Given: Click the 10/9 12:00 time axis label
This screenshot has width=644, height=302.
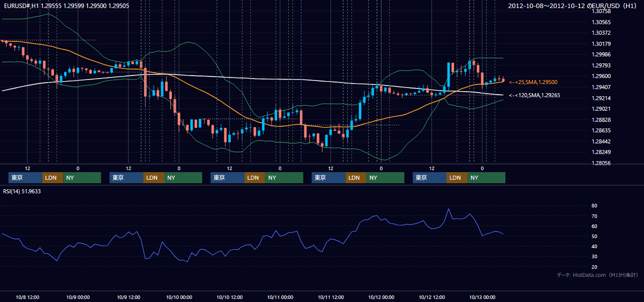Looking at the screenshot, I should coord(128,297).
